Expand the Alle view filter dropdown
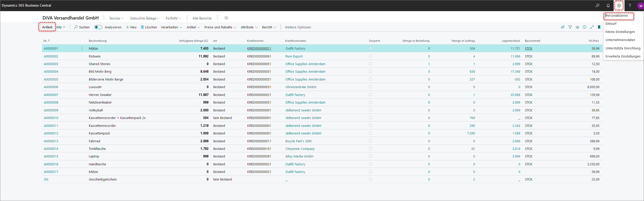The height and width of the screenshot is (201, 644). [61, 27]
